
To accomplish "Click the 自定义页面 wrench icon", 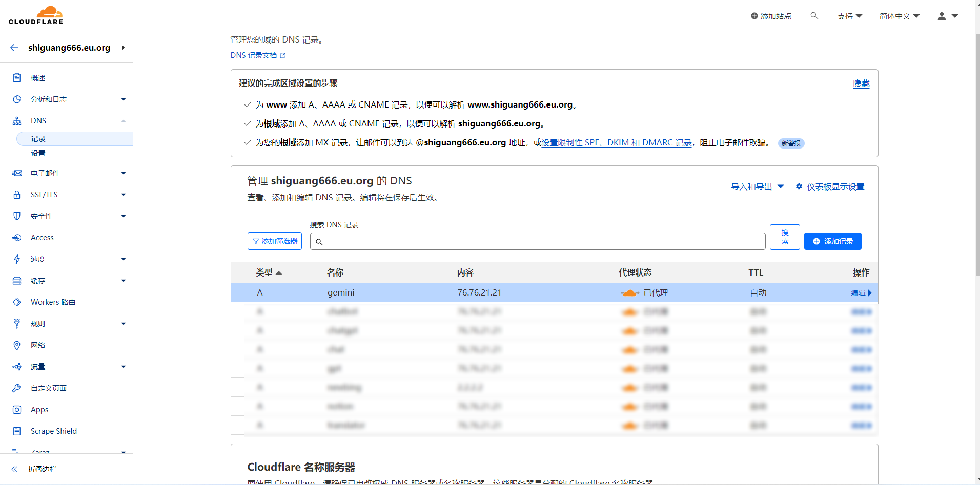I will pos(17,388).
